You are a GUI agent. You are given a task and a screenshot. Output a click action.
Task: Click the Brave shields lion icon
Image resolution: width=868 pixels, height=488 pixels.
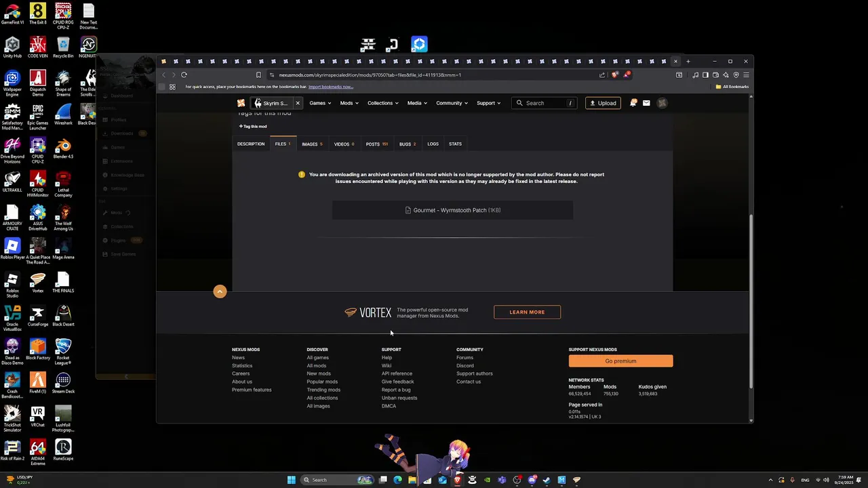pos(615,75)
